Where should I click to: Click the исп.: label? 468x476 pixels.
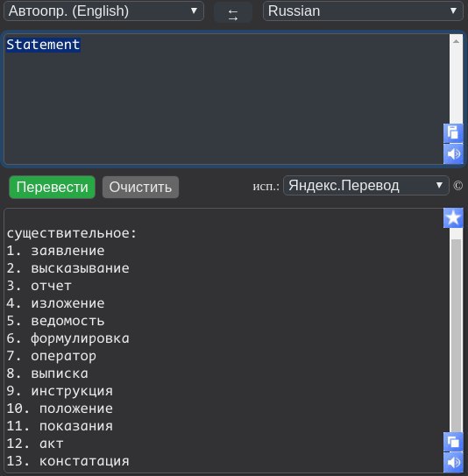pyautogui.click(x=266, y=186)
